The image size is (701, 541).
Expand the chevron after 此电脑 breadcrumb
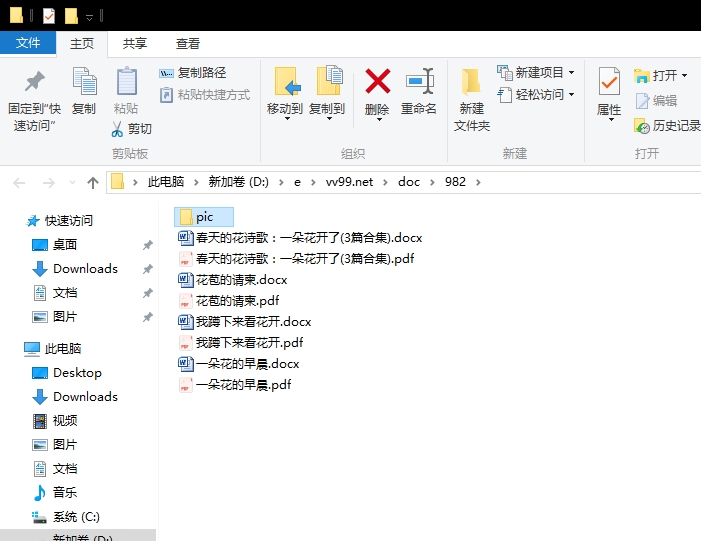[196, 182]
